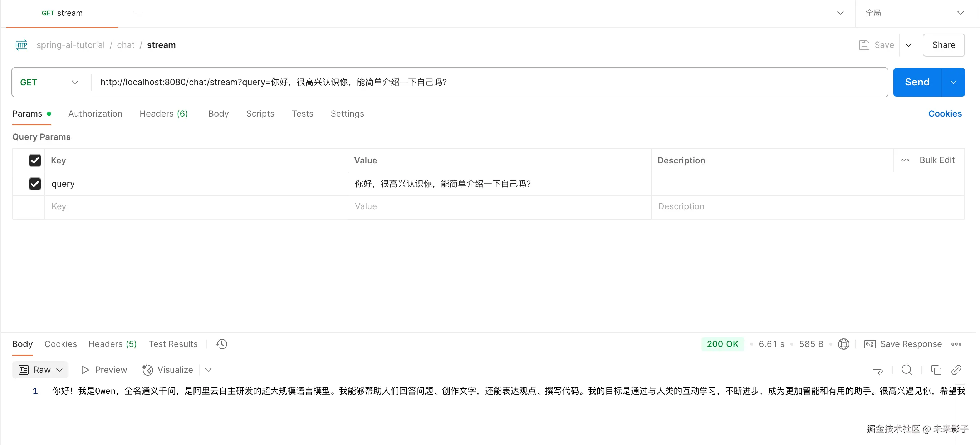Open the Raw format dropdown
Screen dimensions: 980x445
(x=40, y=370)
